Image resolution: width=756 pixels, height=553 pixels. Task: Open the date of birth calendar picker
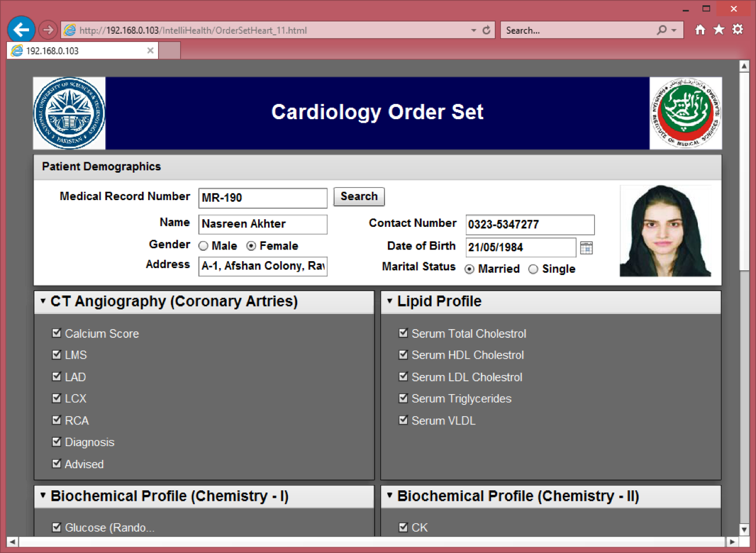[586, 248]
